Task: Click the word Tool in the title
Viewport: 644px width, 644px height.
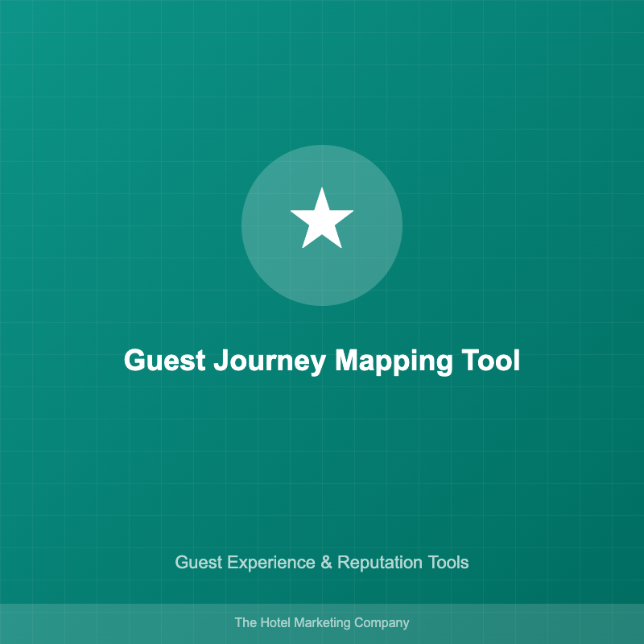Action: pyautogui.click(x=491, y=360)
